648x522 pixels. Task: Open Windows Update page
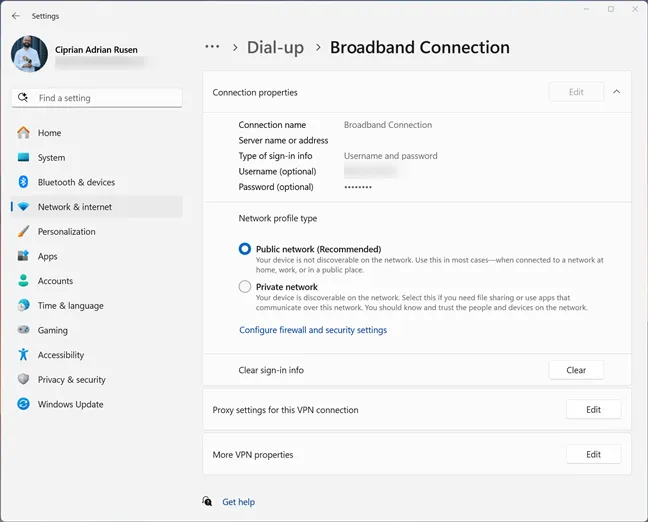coord(97,404)
